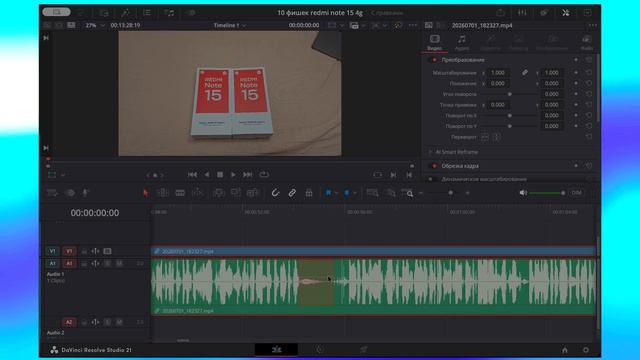Activate the Trim edit mode tool
Screen dimensions: 640x360
pyautogui.click(x=162, y=193)
